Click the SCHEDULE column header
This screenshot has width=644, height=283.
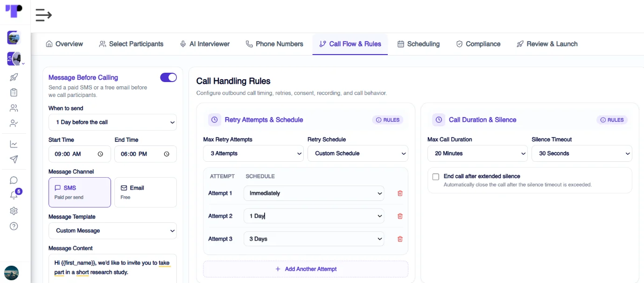pyautogui.click(x=260, y=176)
